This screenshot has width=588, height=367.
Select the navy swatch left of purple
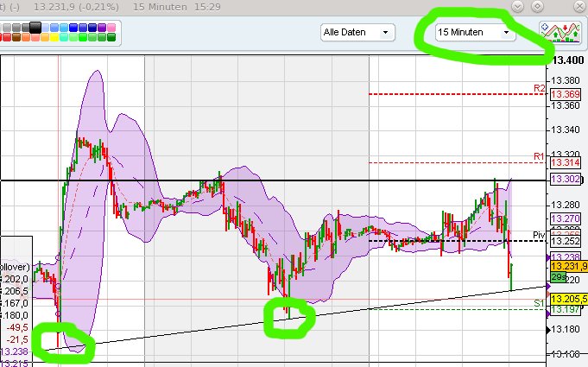coord(92,28)
